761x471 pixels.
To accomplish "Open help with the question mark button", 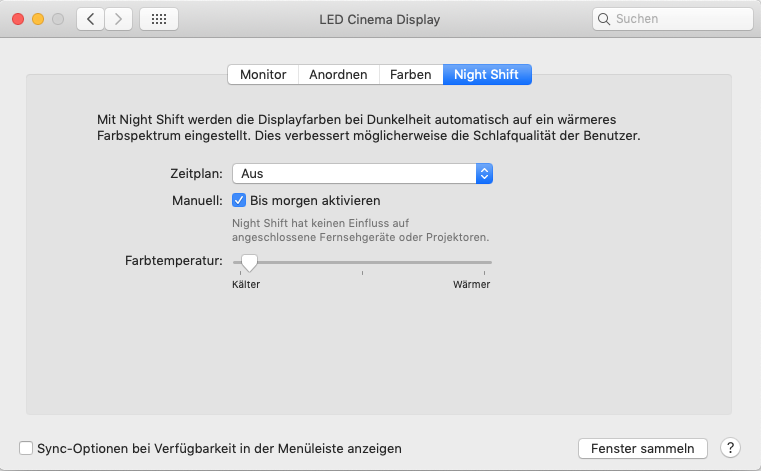I will (x=730, y=448).
